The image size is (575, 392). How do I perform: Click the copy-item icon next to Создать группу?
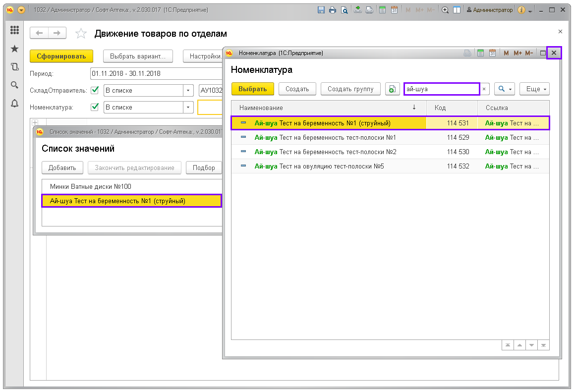click(392, 89)
